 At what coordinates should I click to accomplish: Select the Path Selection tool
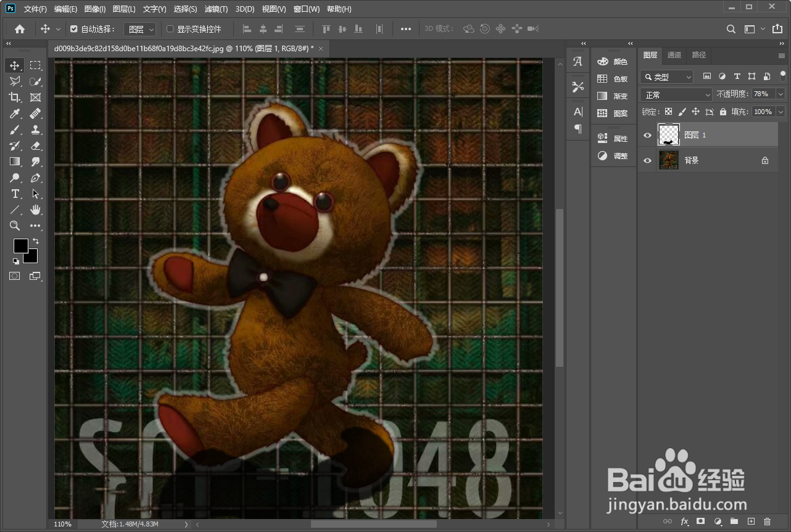pyautogui.click(x=36, y=194)
